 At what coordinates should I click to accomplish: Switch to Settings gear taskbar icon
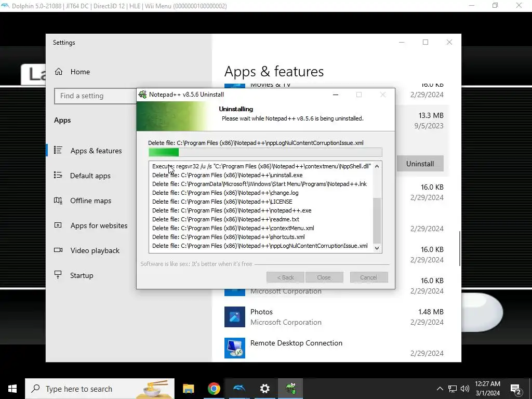[x=264, y=389]
